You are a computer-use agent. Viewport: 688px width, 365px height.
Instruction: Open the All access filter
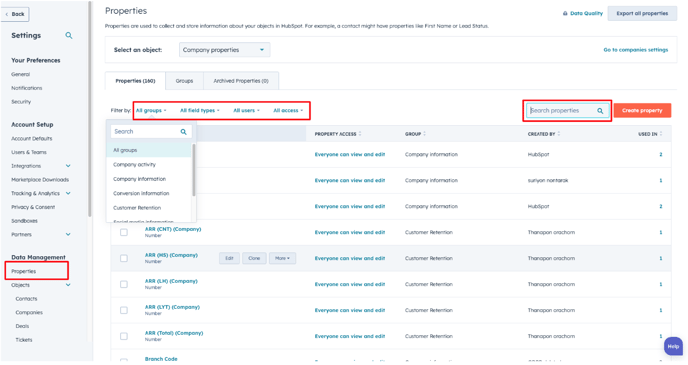coord(288,111)
